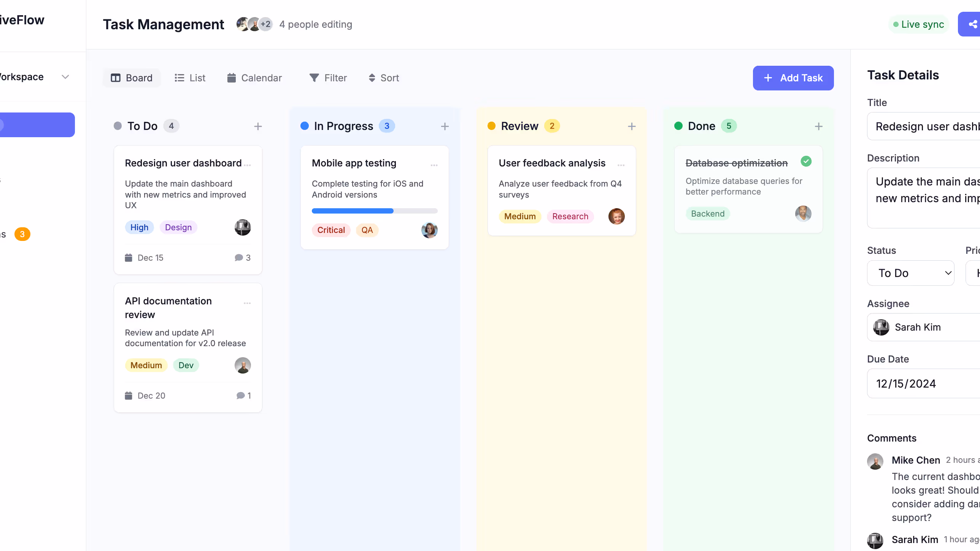The image size is (980, 551).
Task: Uncheck completion on Database optimization task
Action: [x=806, y=161]
